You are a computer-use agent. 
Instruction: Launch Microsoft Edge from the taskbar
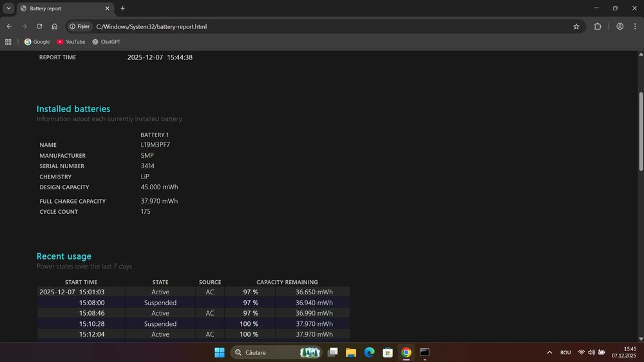369,352
